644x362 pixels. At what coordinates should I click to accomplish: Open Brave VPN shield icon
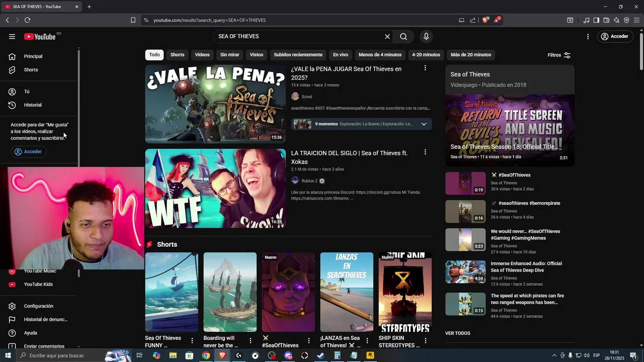pos(626,20)
